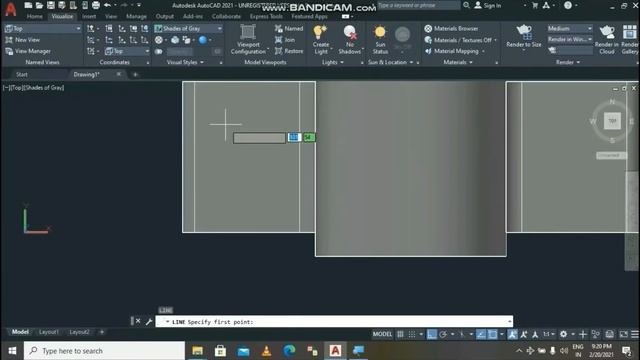Toggle snap mode in status bar
640x360 pixels.
coord(412,334)
